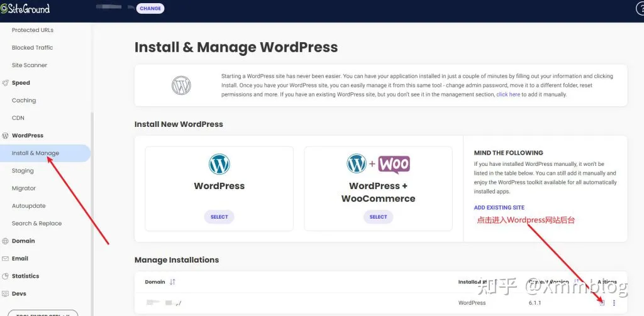Open Protected URLs in sidebar
Viewport: 644px width, 316px height.
tap(33, 30)
